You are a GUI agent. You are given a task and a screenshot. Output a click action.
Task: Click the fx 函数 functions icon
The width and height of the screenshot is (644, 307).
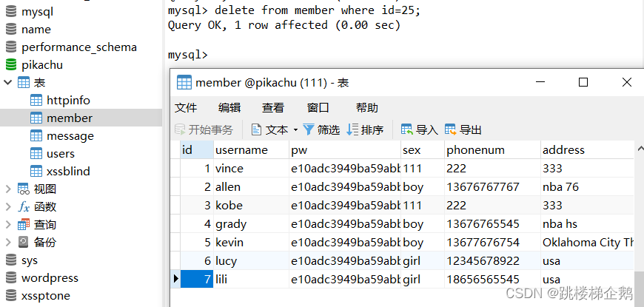click(x=24, y=207)
